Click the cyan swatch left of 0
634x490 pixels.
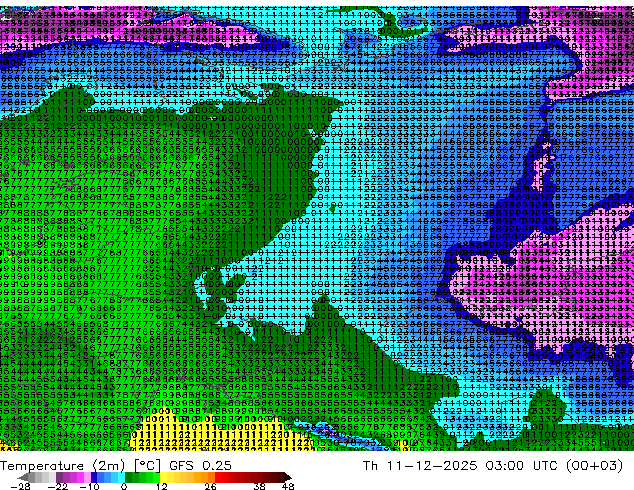click(x=121, y=477)
